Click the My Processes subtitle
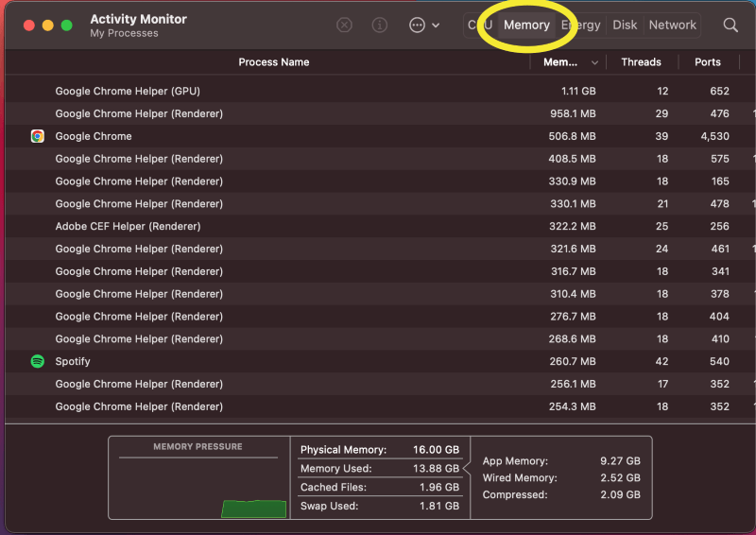The height and width of the screenshot is (535, 756). pos(124,33)
